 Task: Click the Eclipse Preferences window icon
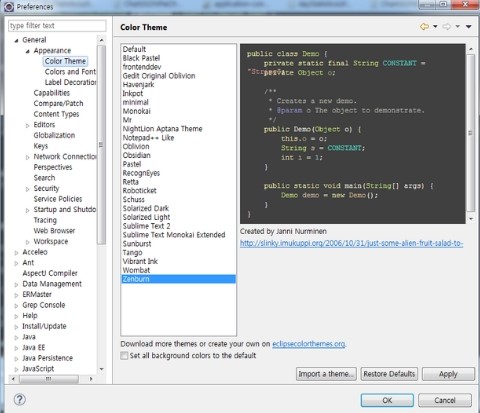tap(9, 6)
